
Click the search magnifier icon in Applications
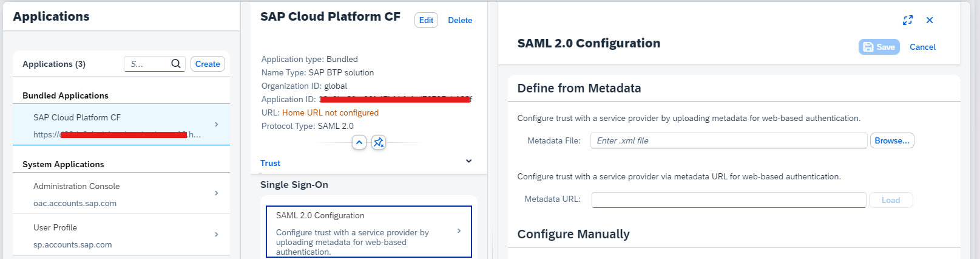tap(176, 64)
